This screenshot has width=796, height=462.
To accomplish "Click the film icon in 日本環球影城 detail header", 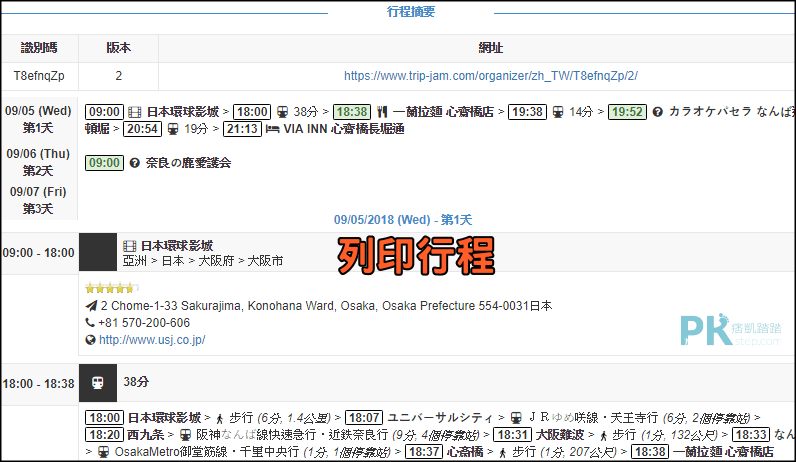I will point(129,246).
